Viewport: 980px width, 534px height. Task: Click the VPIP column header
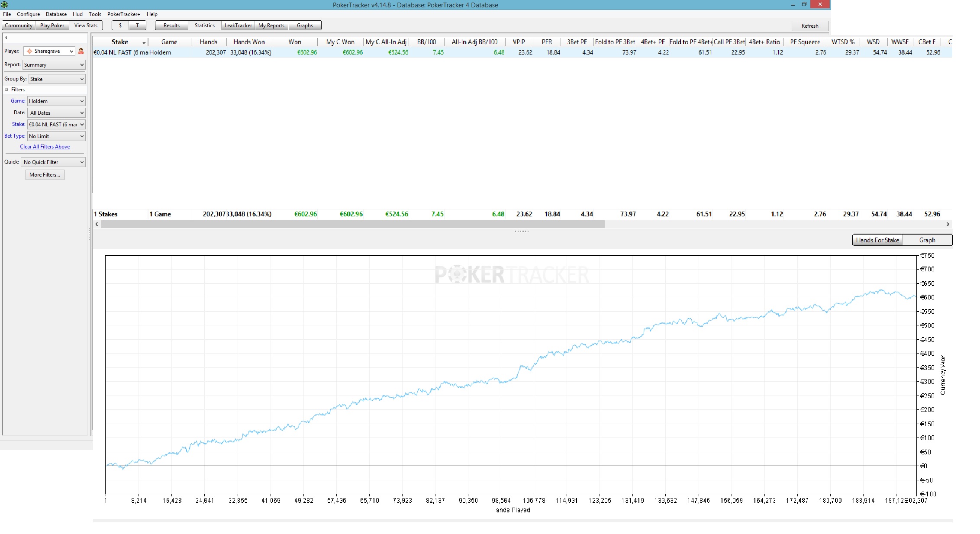pos(519,42)
